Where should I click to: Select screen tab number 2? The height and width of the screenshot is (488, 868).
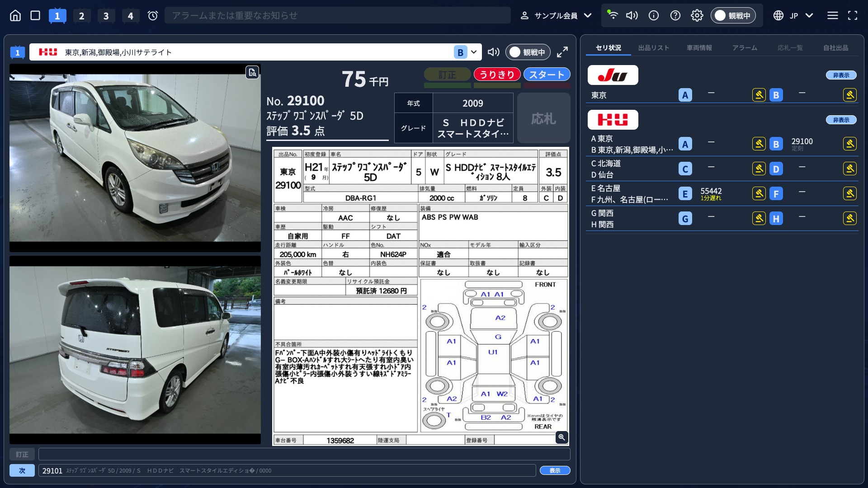(x=81, y=16)
